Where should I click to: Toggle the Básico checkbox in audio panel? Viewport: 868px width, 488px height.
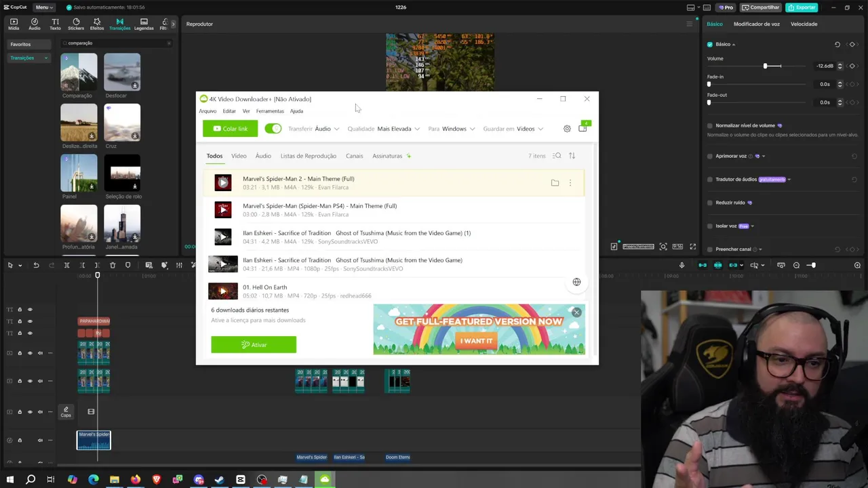(x=710, y=45)
